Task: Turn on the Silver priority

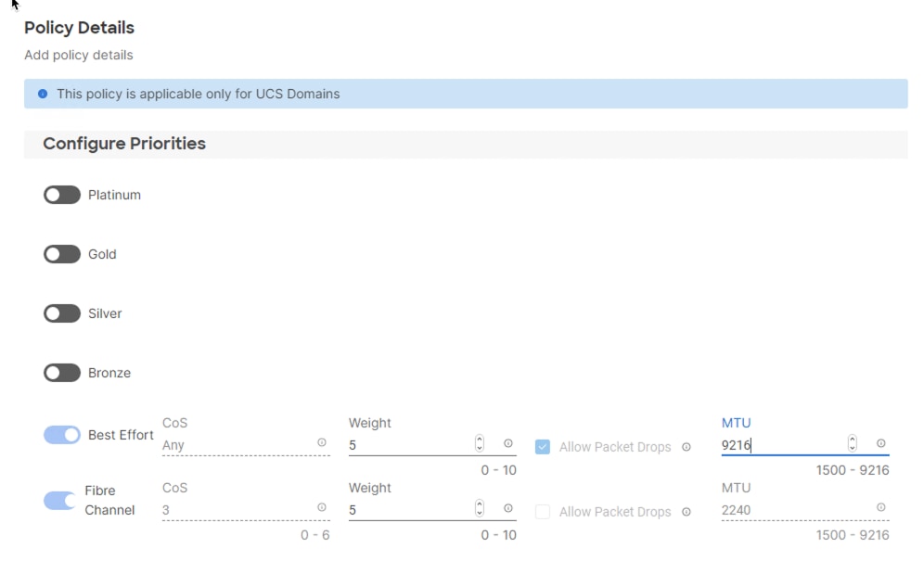Action: pyautogui.click(x=61, y=313)
